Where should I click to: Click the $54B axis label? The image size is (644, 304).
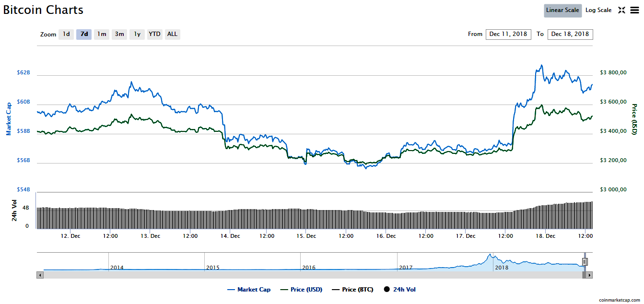coord(24,190)
